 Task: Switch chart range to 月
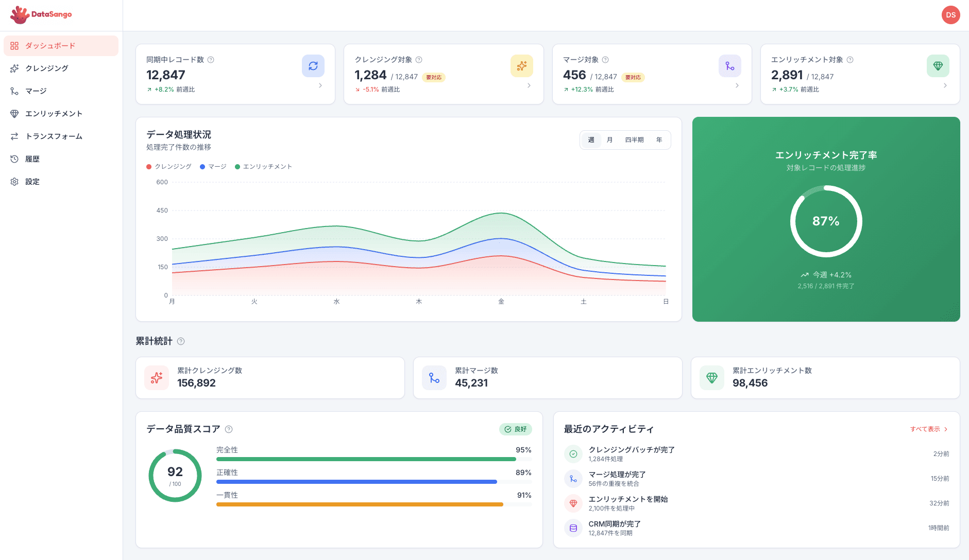click(x=609, y=139)
